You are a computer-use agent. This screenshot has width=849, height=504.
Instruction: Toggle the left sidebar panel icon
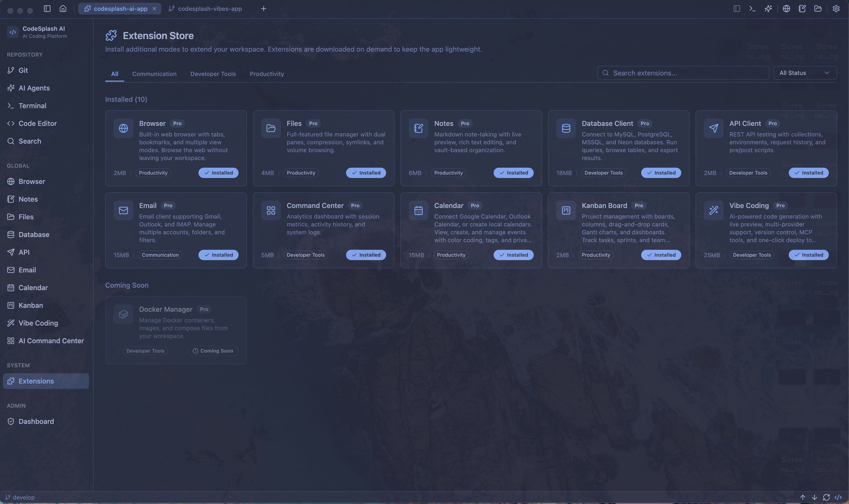tap(47, 9)
